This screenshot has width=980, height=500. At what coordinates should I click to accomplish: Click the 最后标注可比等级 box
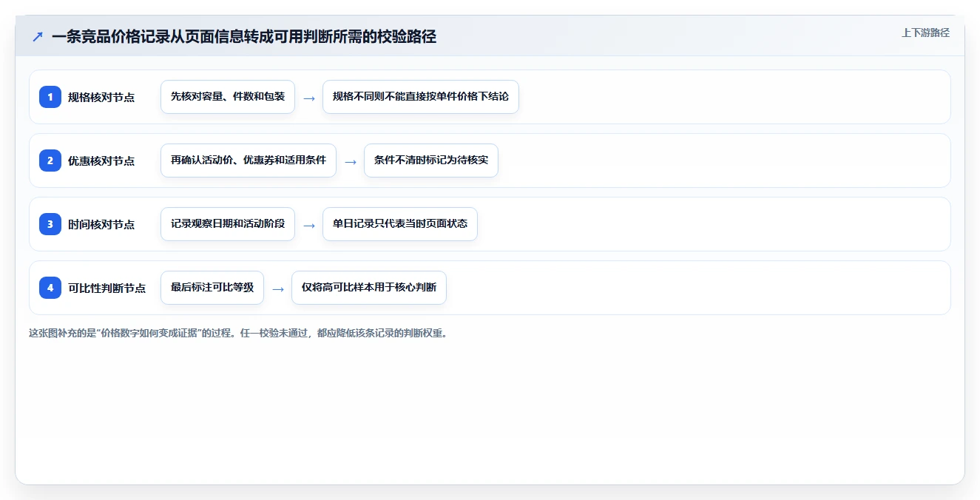212,288
